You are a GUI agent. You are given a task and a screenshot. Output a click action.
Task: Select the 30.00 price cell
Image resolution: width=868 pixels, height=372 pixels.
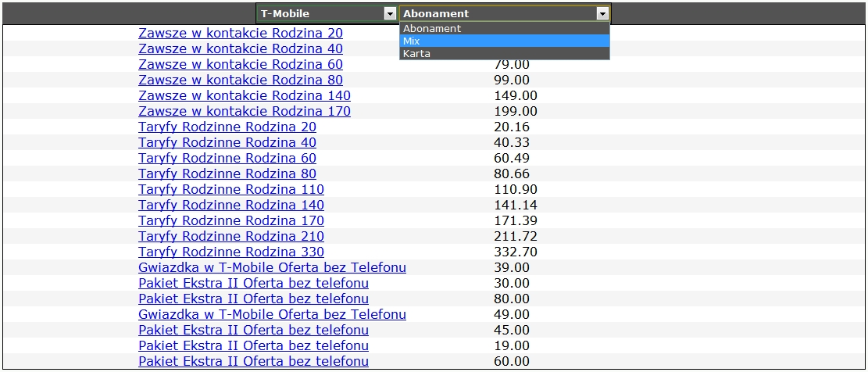pyautogui.click(x=512, y=283)
